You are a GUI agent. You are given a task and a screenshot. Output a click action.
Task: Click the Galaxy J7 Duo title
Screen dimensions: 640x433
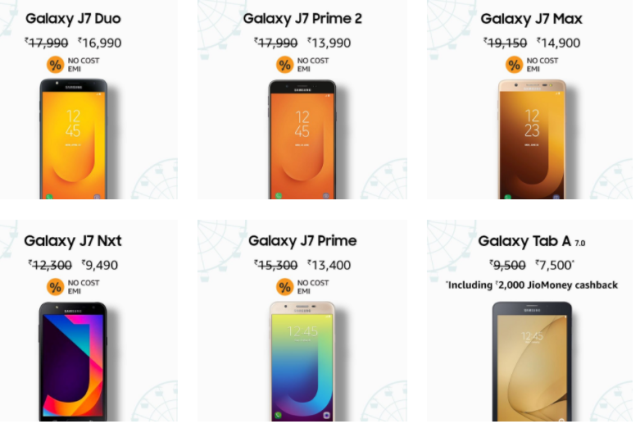click(73, 19)
